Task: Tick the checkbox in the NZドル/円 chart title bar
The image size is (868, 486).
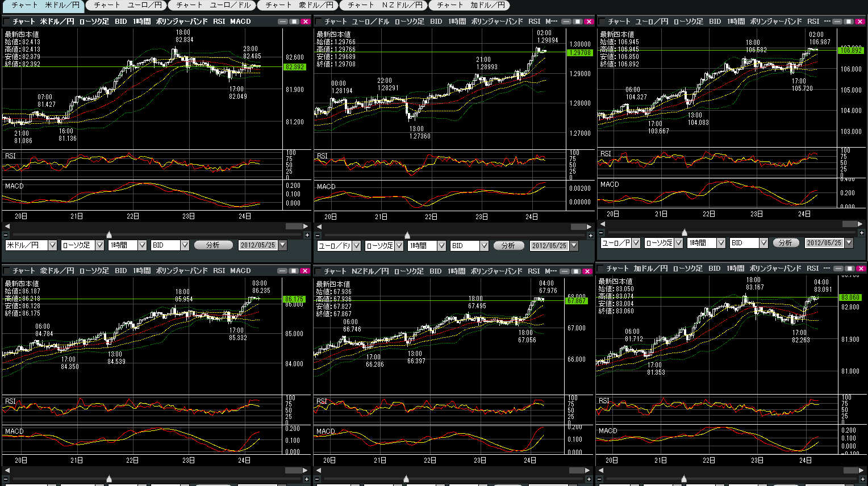Action: coord(318,271)
